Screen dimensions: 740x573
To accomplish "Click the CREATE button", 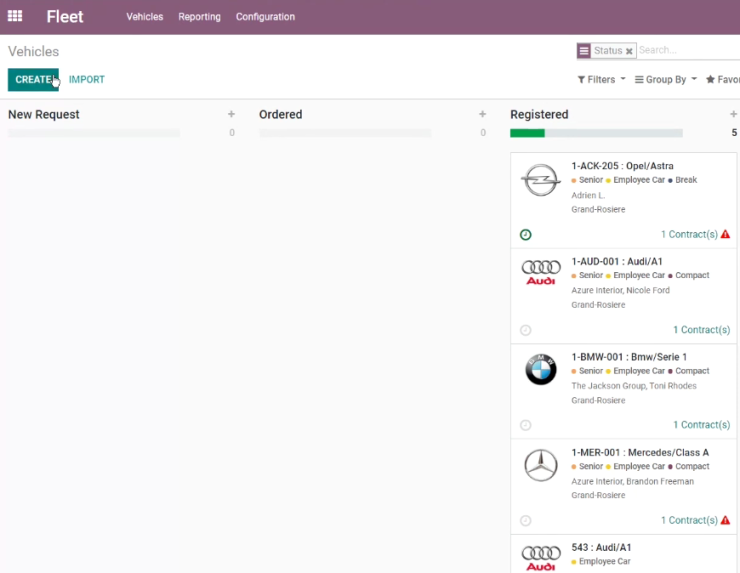I will point(33,79).
